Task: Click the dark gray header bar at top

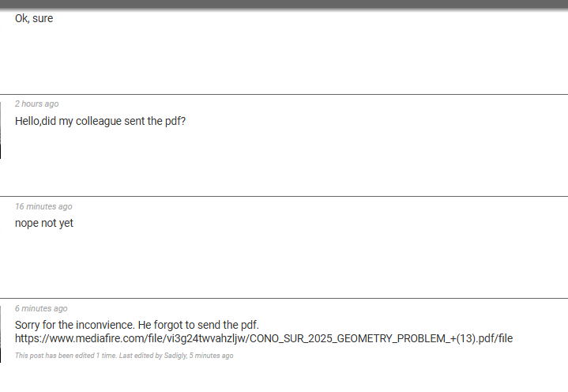Action: [x=284, y=4]
